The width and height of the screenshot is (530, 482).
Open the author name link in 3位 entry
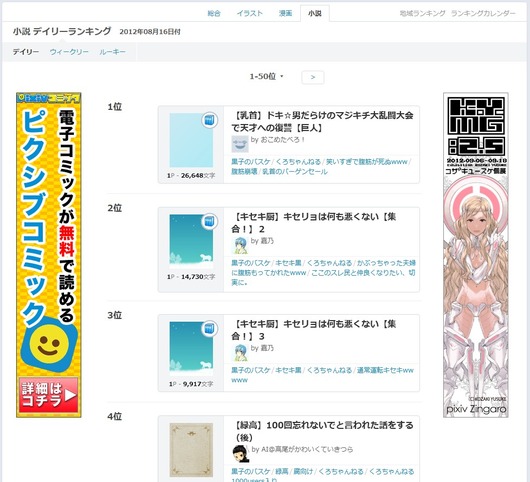pos(267,348)
